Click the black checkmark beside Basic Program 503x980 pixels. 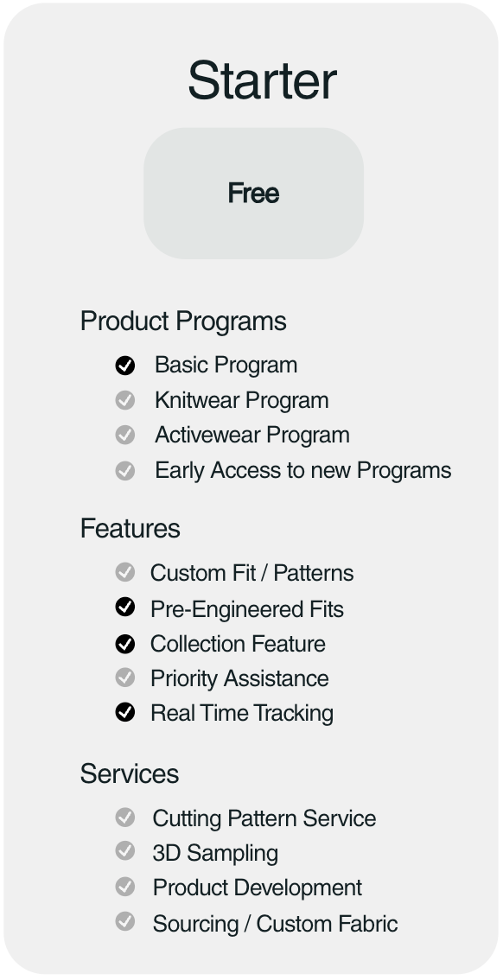125,366
